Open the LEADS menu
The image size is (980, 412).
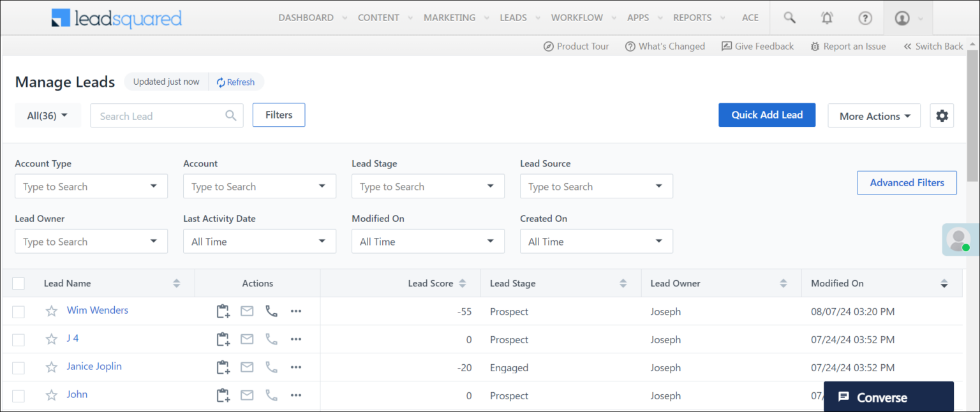(514, 17)
